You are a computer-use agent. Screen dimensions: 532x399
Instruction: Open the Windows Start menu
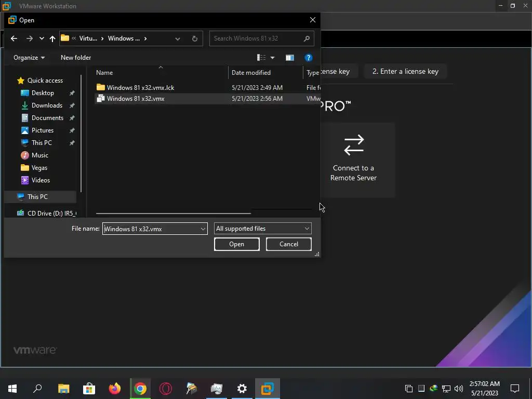12,389
